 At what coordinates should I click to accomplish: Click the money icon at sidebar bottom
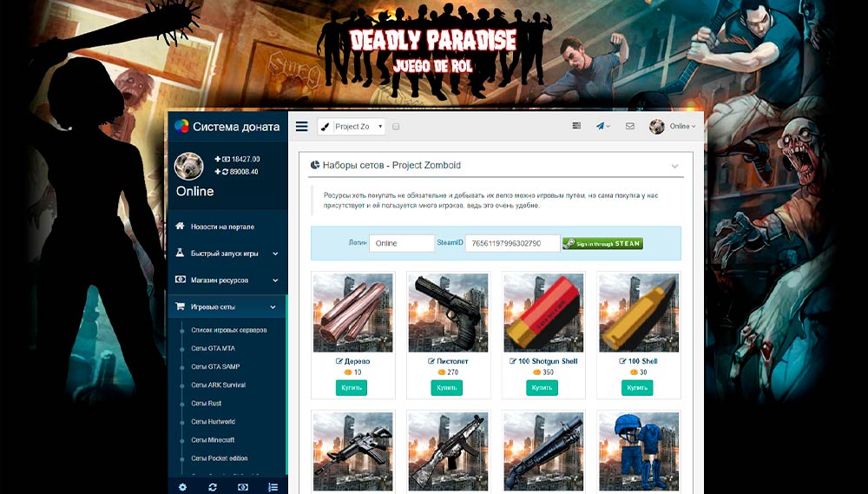[243, 487]
